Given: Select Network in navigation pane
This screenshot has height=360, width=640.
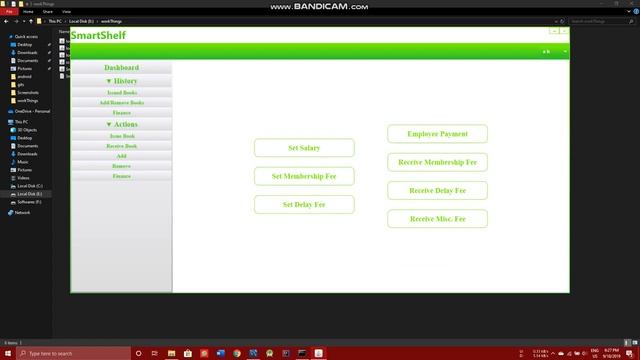Looking at the screenshot, I should [x=22, y=213].
